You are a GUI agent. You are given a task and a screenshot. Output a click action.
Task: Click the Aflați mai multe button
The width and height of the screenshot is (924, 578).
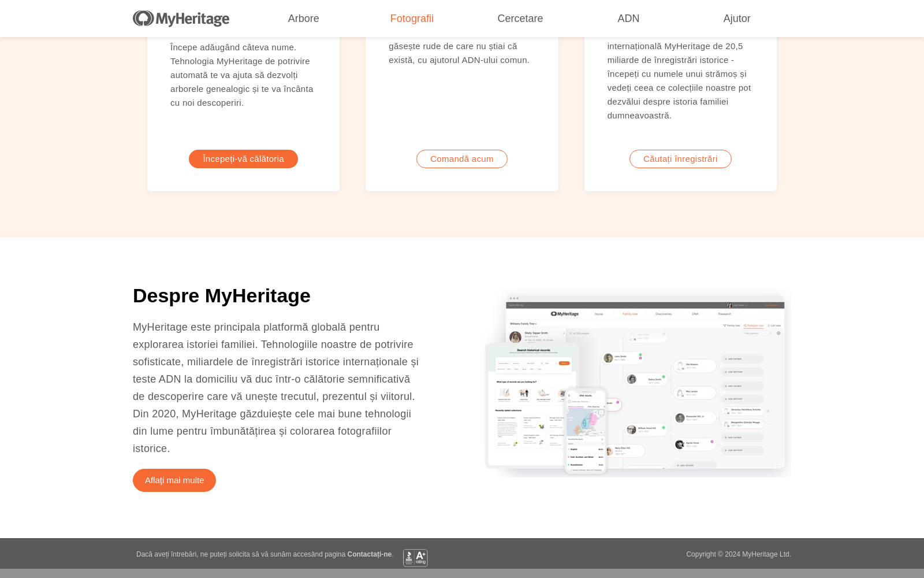pos(174,480)
